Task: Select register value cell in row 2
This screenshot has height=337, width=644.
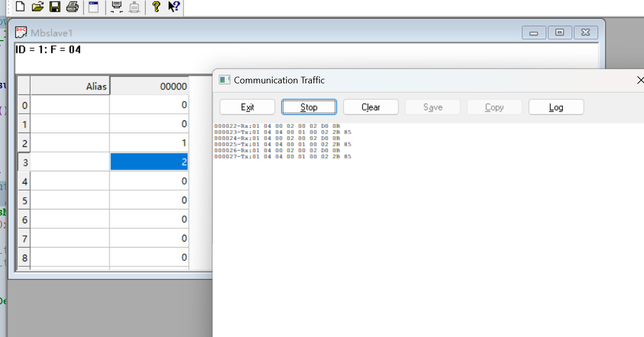Action: [x=150, y=143]
